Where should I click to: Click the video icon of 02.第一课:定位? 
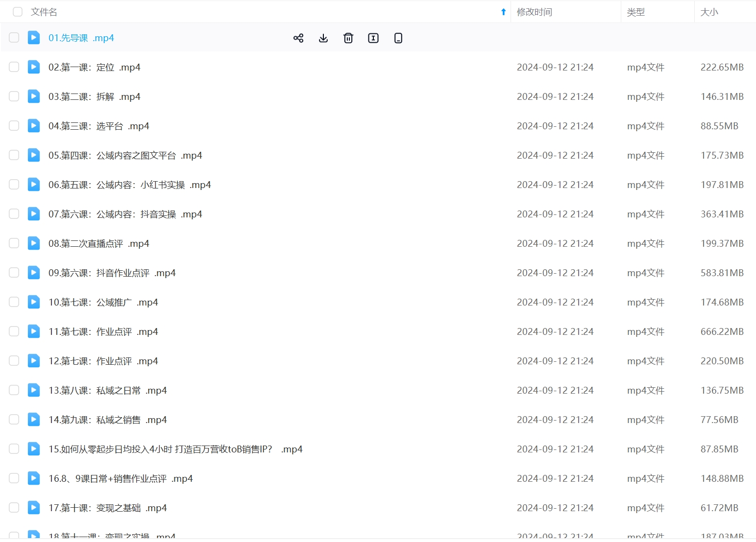pos(34,67)
